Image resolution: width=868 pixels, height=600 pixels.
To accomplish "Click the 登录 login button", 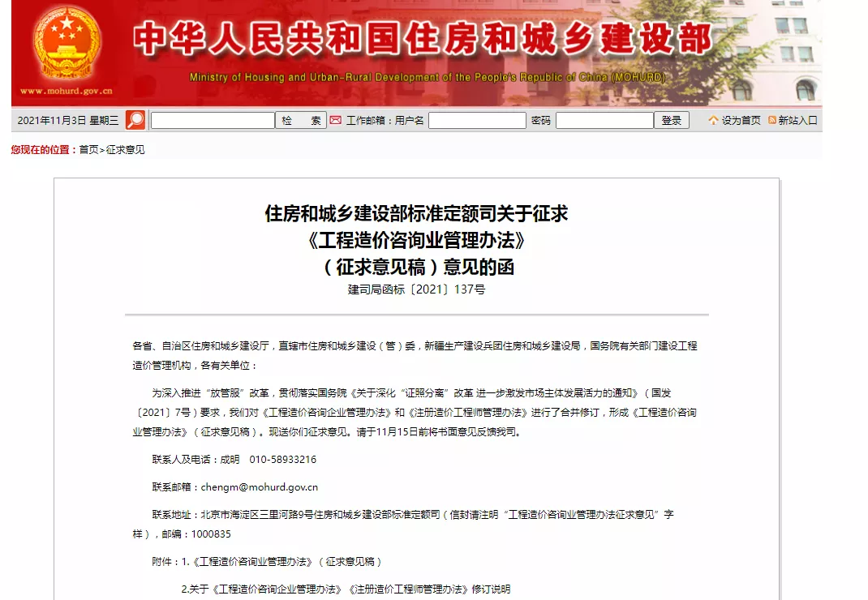I will (x=672, y=121).
